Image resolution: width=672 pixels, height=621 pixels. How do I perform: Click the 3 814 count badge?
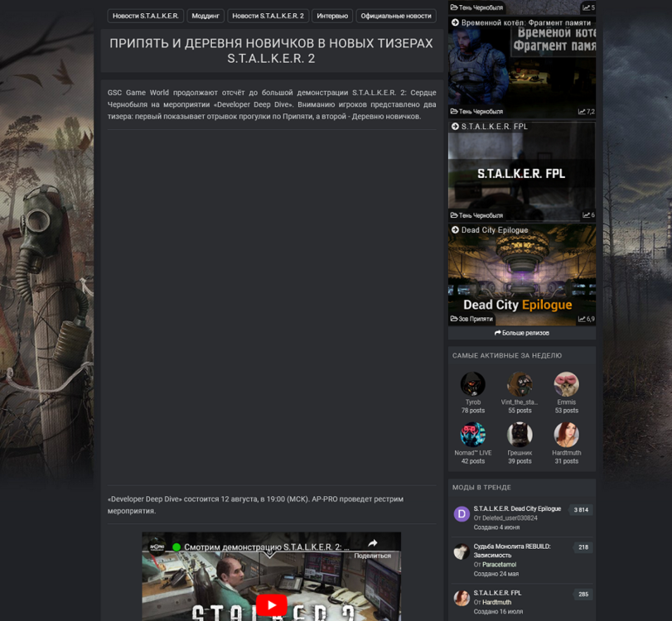(x=581, y=510)
